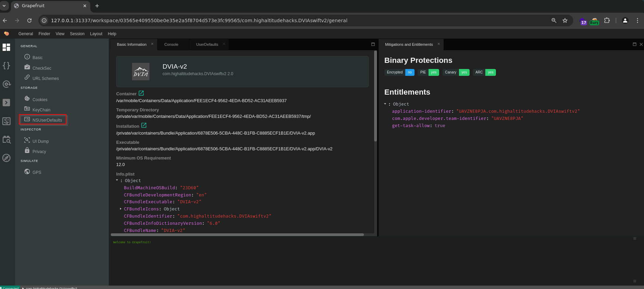Open the curly braces code panel icon
This screenshot has height=289, width=644.
point(6,66)
